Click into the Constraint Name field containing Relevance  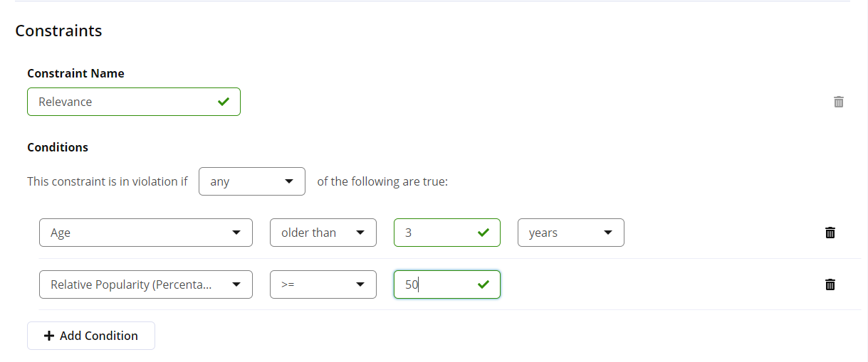pyautogui.click(x=134, y=102)
